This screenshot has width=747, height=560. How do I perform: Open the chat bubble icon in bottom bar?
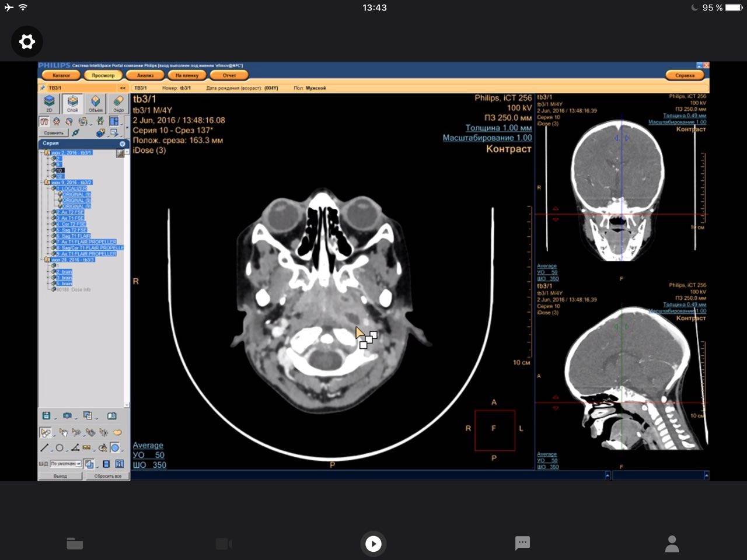click(x=523, y=544)
